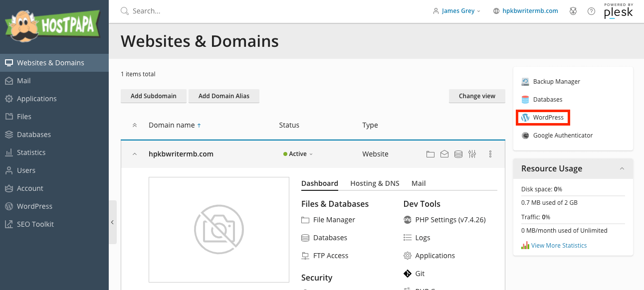Collapse the Resource Usage panel
The image size is (644, 290).
coord(622,168)
